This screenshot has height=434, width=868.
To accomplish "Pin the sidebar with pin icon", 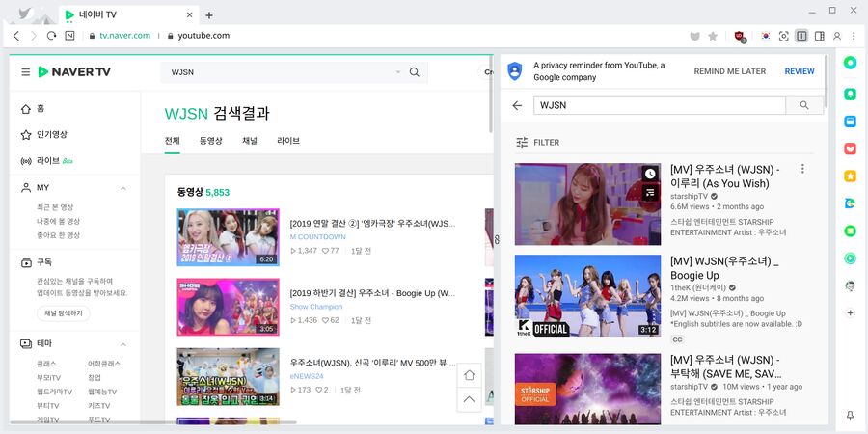I will click(851, 415).
